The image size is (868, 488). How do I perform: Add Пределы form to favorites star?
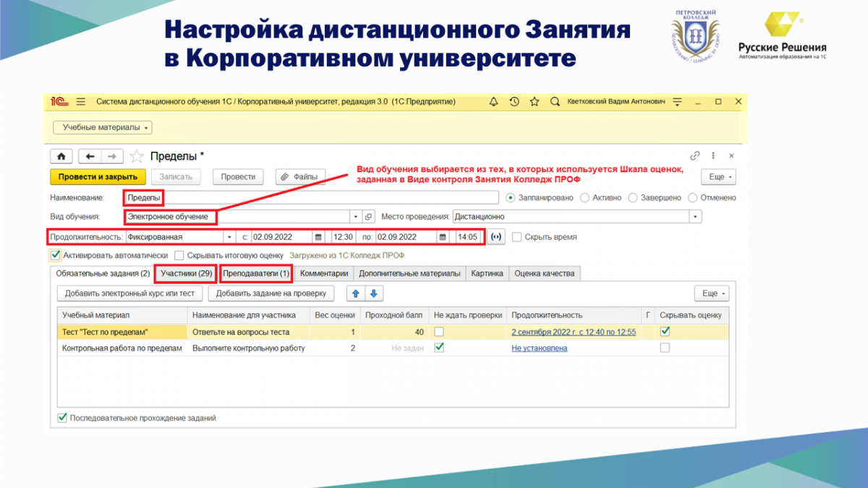(x=137, y=156)
